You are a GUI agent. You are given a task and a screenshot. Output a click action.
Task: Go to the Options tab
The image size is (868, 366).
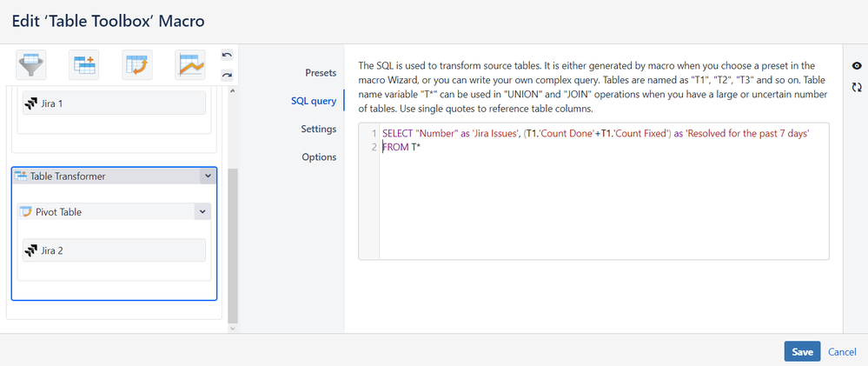click(319, 157)
